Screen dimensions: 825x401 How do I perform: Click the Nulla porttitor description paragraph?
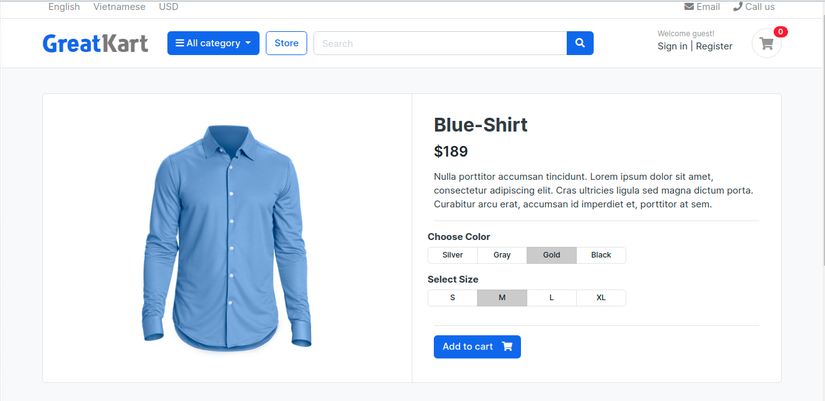pyautogui.click(x=594, y=190)
